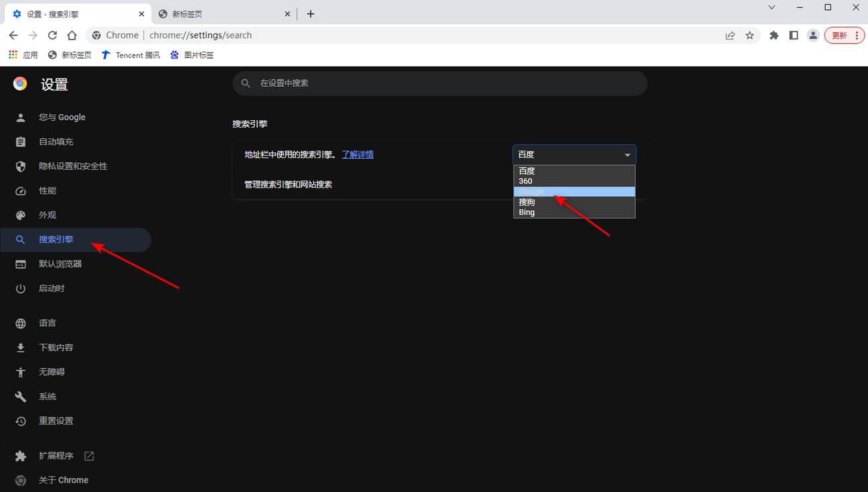This screenshot has width=868, height=492.
Task: Open the Tencent 腾讯 bookmark
Action: 131,55
